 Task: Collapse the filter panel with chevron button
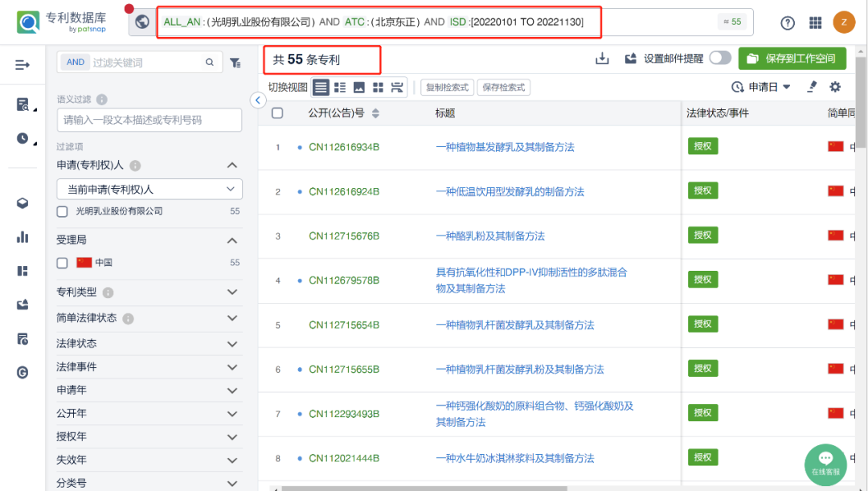click(258, 100)
